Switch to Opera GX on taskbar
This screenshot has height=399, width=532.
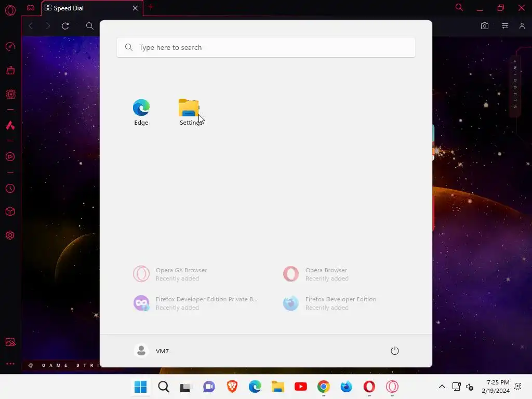[x=392, y=387]
